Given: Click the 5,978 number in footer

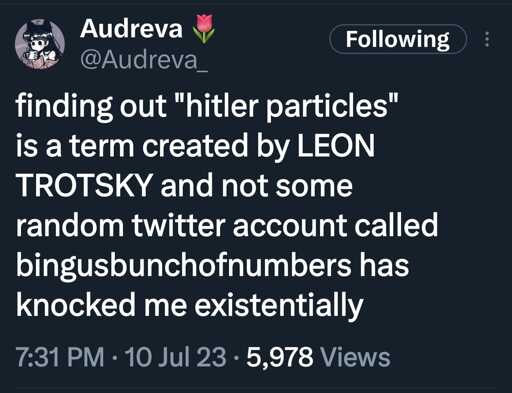Looking at the screenshot, I should (x=280, y=358).
